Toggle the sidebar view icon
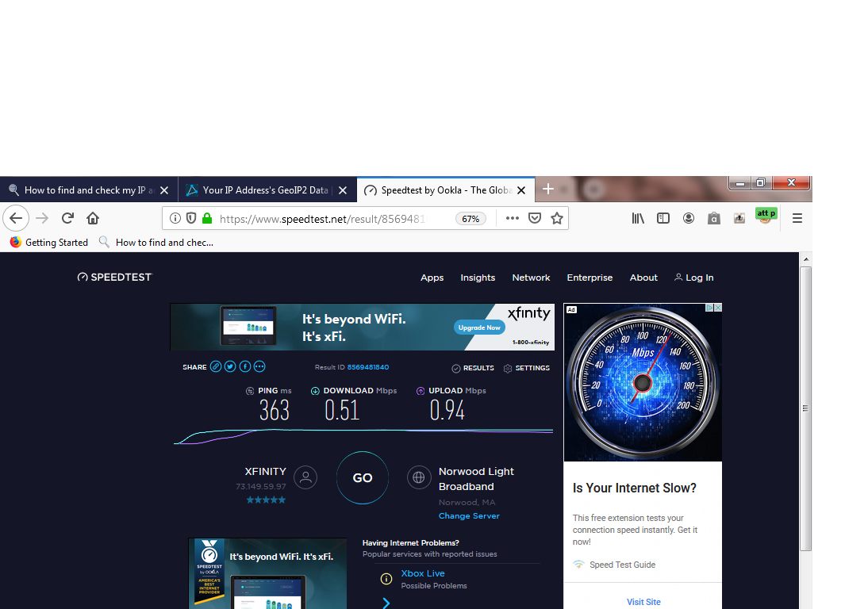Image resolution: width=868 pixels, height=609 pixels. tap(663, 219)
